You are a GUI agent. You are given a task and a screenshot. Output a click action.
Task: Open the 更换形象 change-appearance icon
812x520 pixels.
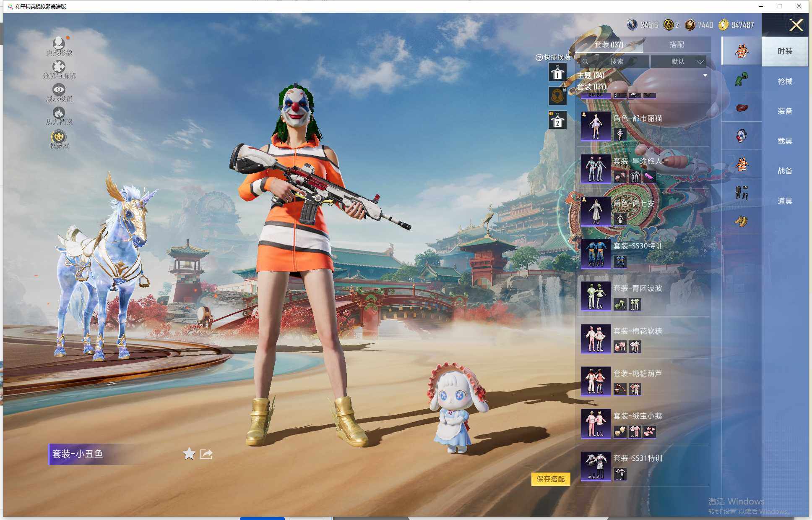coord(59,43)
